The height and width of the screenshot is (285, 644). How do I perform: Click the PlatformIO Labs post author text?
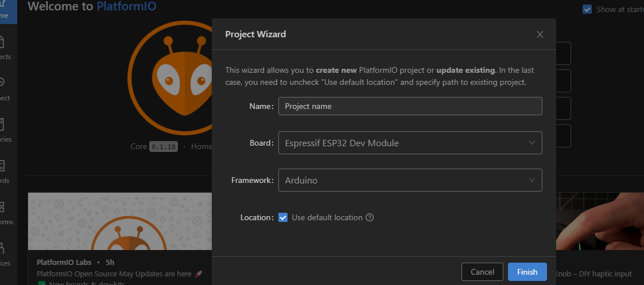coord(65,262)
